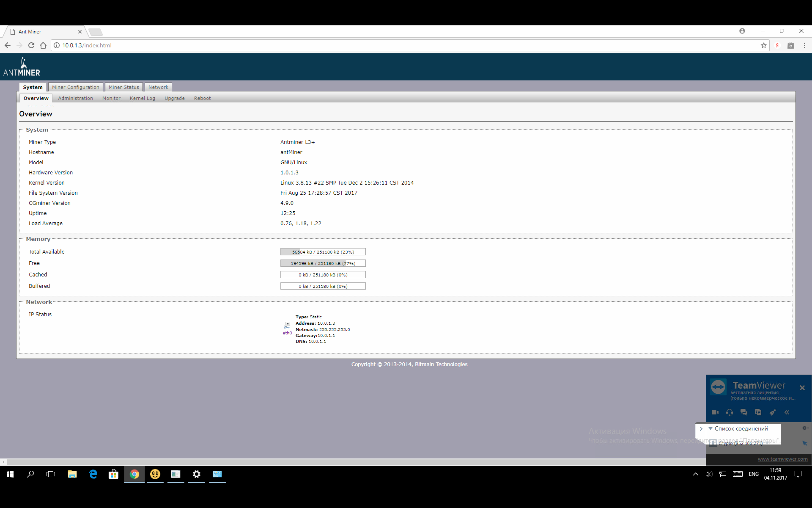
Task: Click the Crypto (852 166 271) session entry
Action: pyautogui.click(x=740, y=443)
